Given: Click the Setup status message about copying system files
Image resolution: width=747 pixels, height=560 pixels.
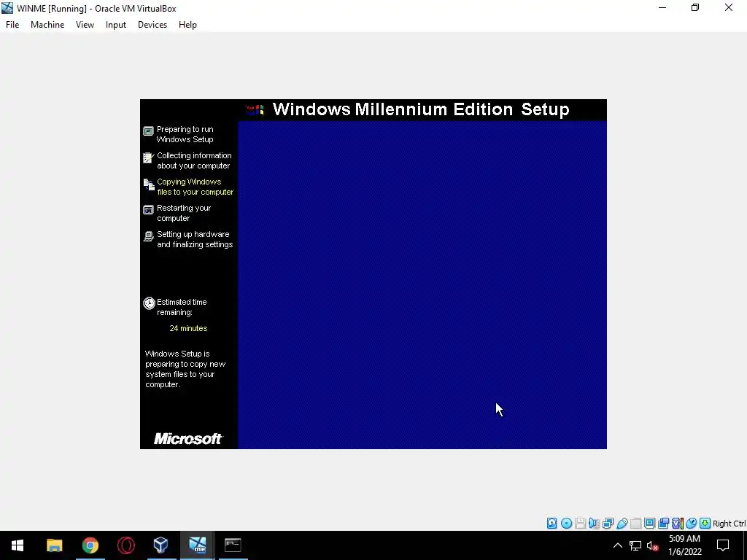Looking at the screenshot, I should tap(185, 369).
